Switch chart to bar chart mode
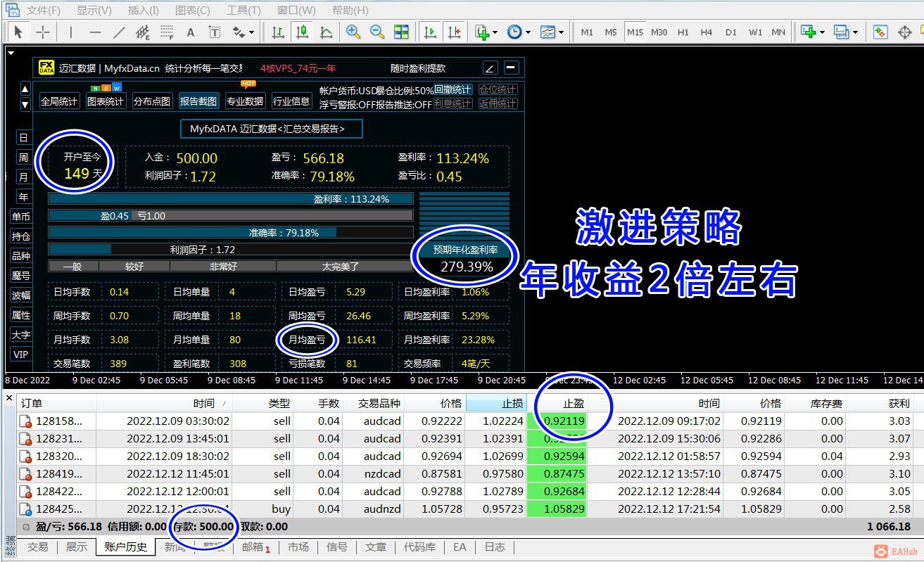Viewport: 924px width, 562px height. [x=278, y=32]
